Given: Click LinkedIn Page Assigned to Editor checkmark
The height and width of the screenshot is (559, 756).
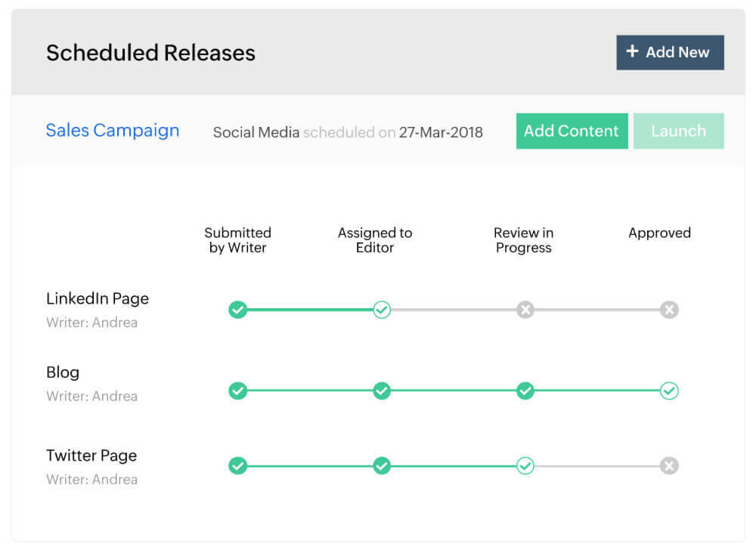Looking at the screenshot, I should click(382, 310).
